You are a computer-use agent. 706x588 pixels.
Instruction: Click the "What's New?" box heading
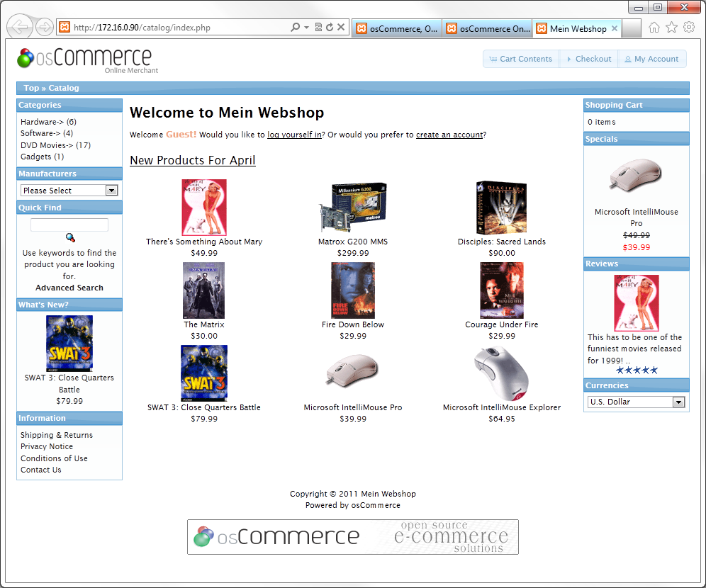pyautogui.click(x=69, y=305)
